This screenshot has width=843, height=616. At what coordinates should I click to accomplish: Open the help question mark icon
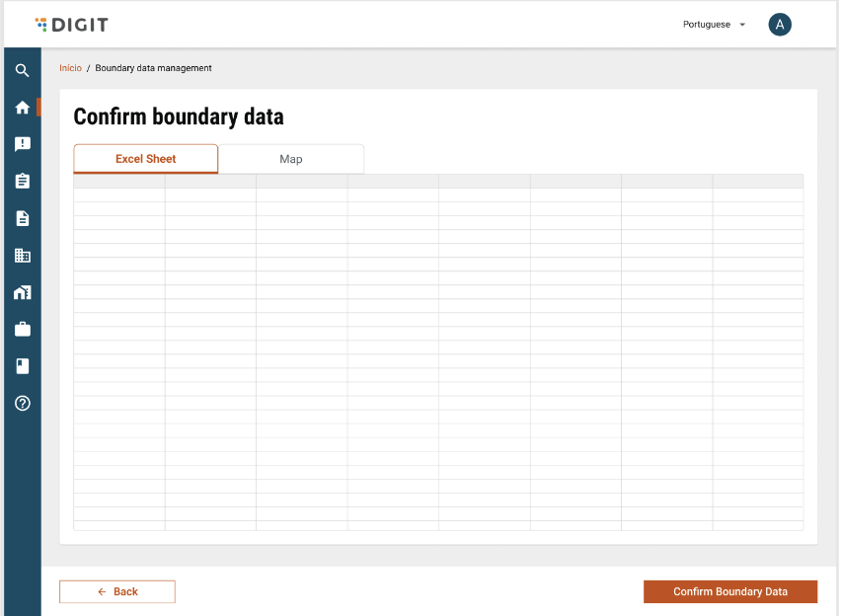pyautogui.click(x=22, y=403)
